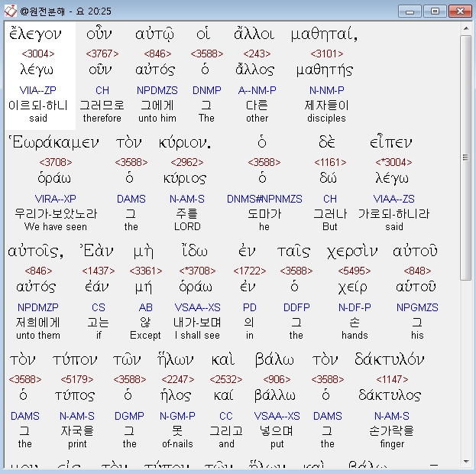The image size is (476, 474).
Task: Click the lemma μαθητής
Action: (x=325, y=70)
